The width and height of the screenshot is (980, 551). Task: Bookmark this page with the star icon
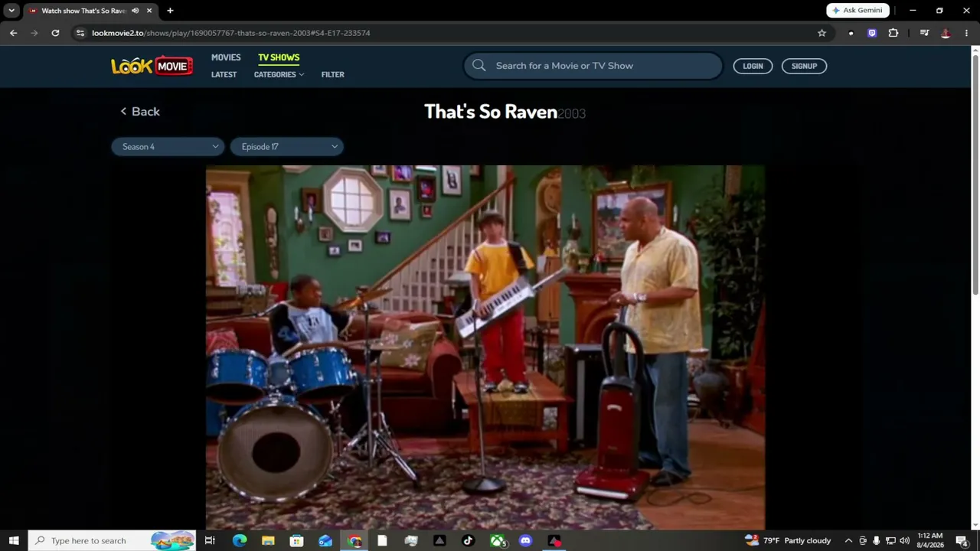tap(822, 33)
